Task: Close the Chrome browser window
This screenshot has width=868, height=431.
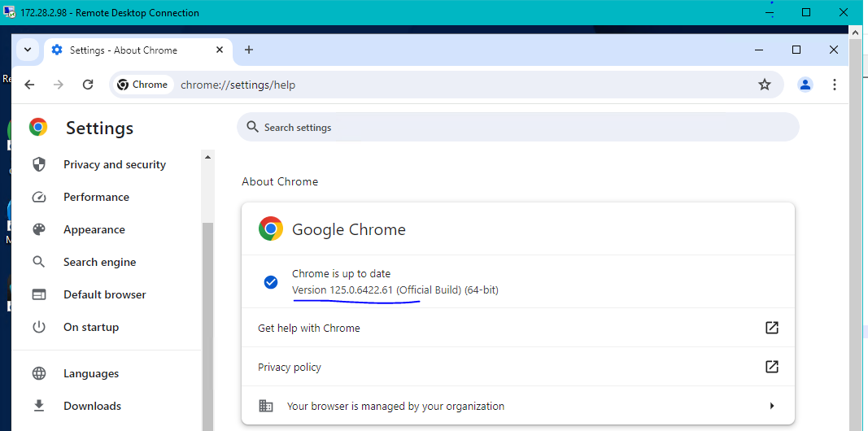Action: tap(834, 50)
